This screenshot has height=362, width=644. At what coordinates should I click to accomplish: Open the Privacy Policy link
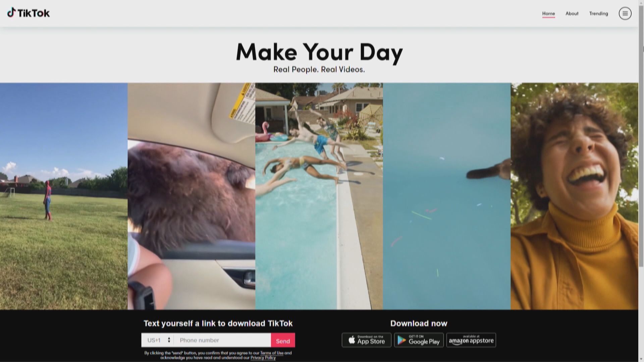263,358
